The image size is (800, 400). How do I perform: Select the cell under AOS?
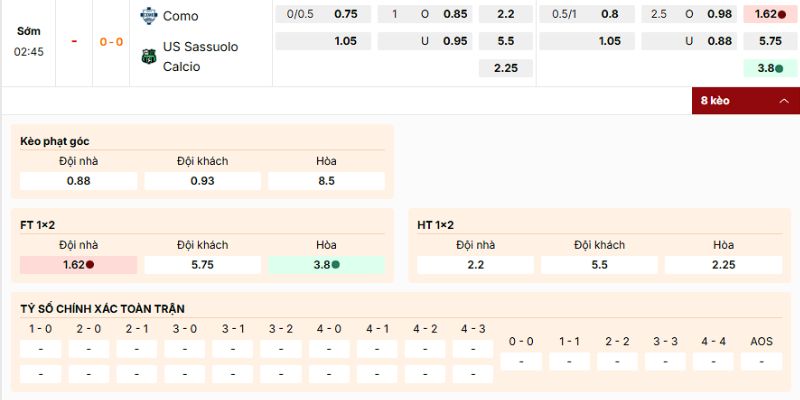click(761, 361)
